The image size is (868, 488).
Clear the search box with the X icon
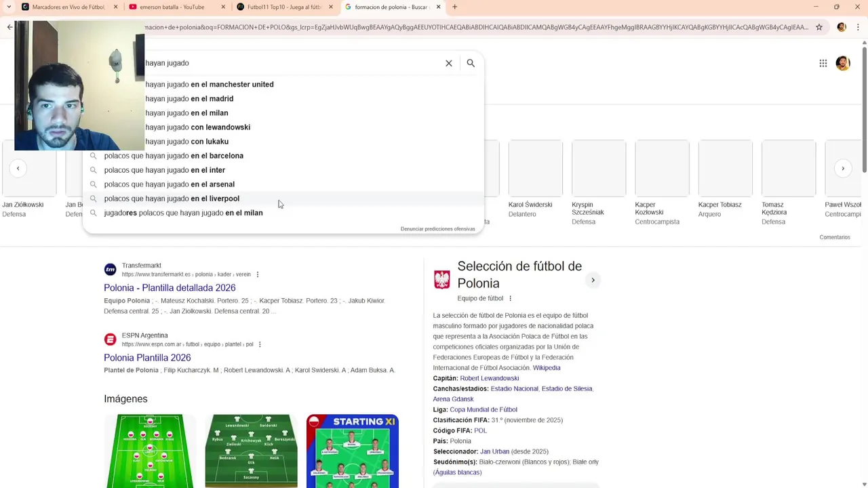pyautogui.click(x=448, y=63)
